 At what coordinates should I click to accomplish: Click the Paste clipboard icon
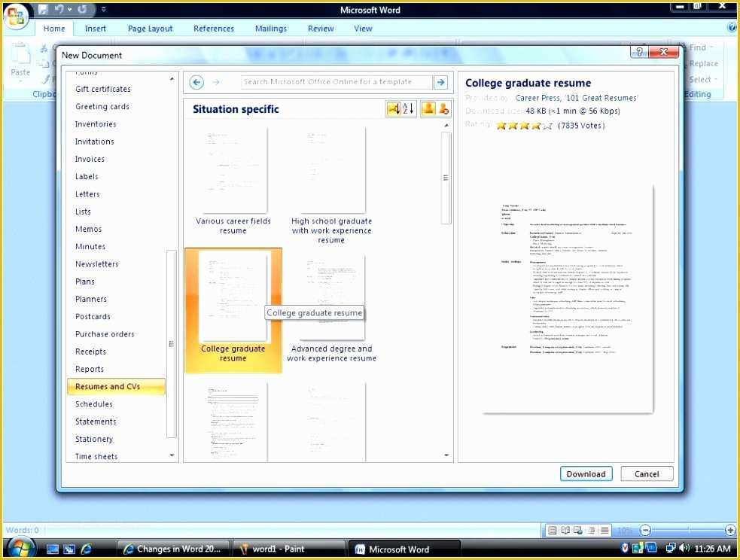(20, 53)
